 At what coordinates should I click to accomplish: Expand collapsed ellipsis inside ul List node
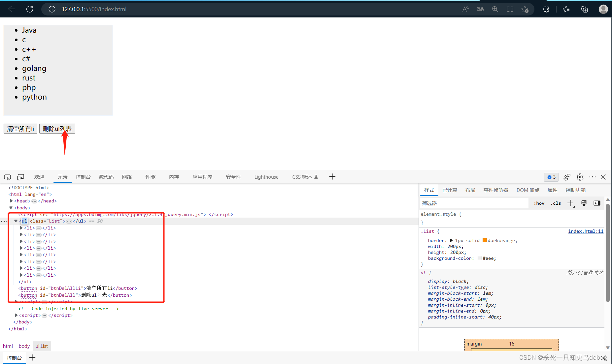(x=69, y=221)
